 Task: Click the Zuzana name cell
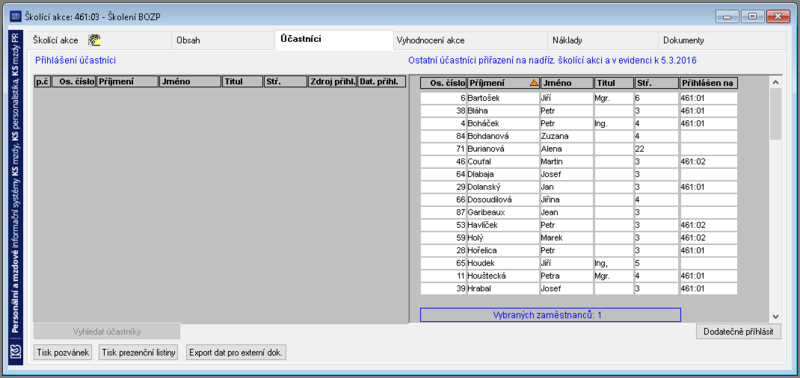coord(566,136)
